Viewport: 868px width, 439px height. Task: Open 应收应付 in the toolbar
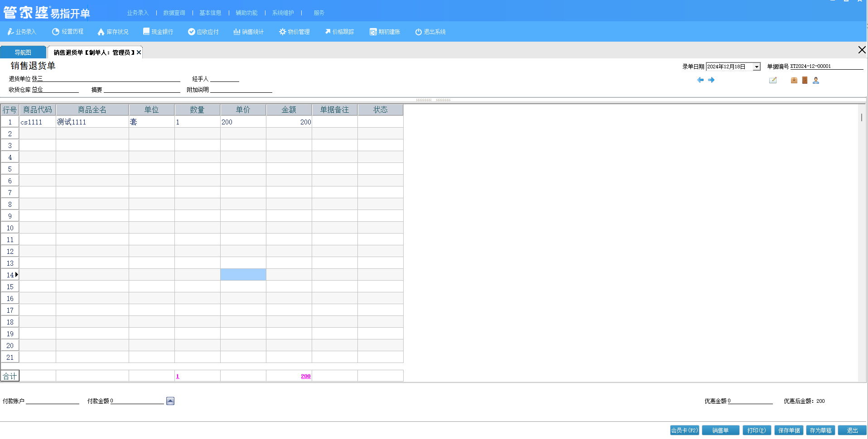(203, 32)
